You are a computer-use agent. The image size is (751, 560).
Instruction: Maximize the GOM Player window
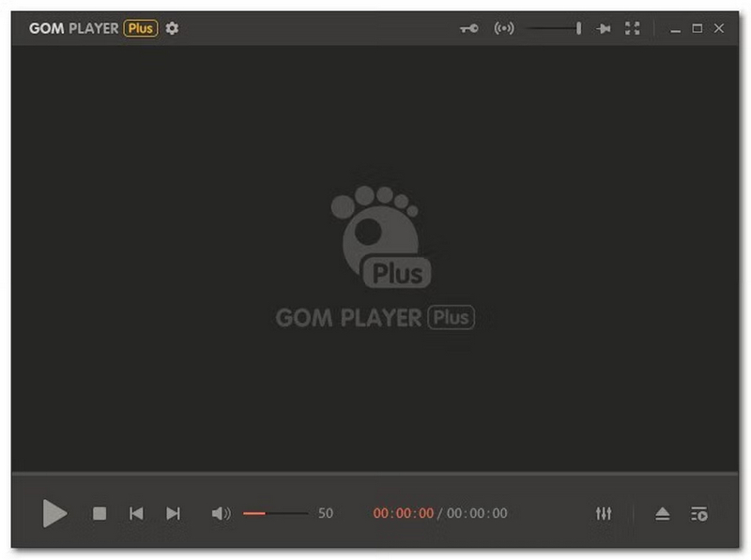coord(697,28)
